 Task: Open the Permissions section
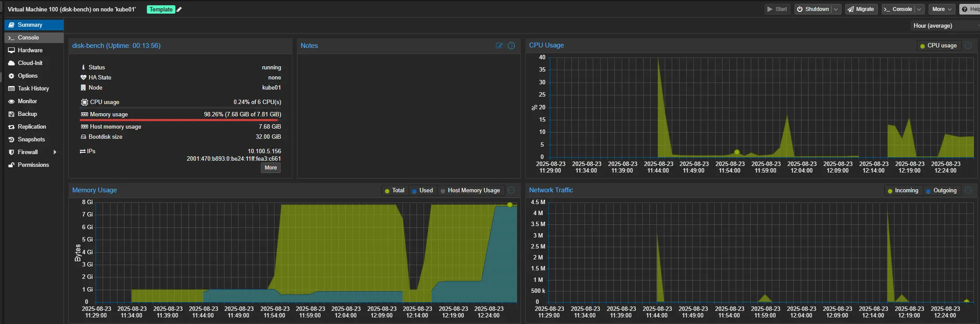[33, 165]
